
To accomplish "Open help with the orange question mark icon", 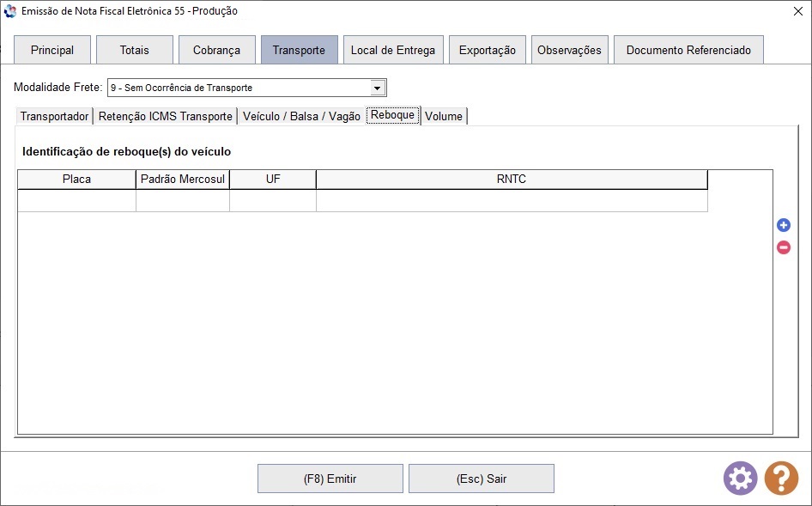I will (781, 478).
